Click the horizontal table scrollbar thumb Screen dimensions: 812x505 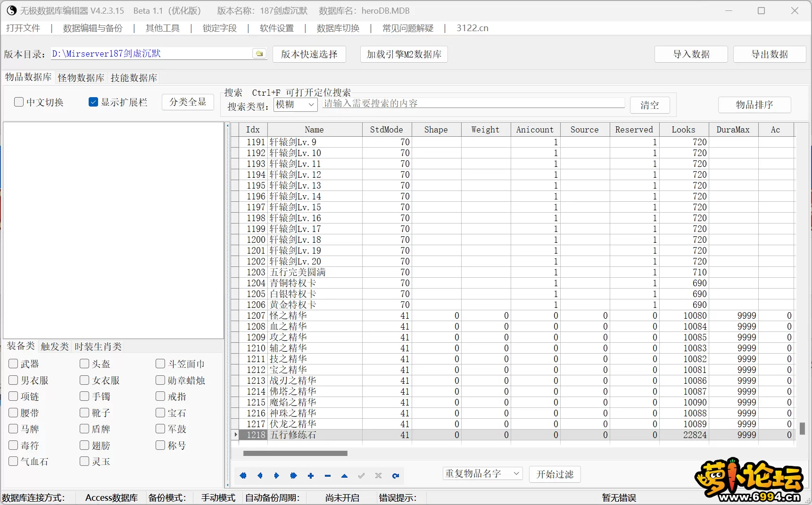pos(295,454)
